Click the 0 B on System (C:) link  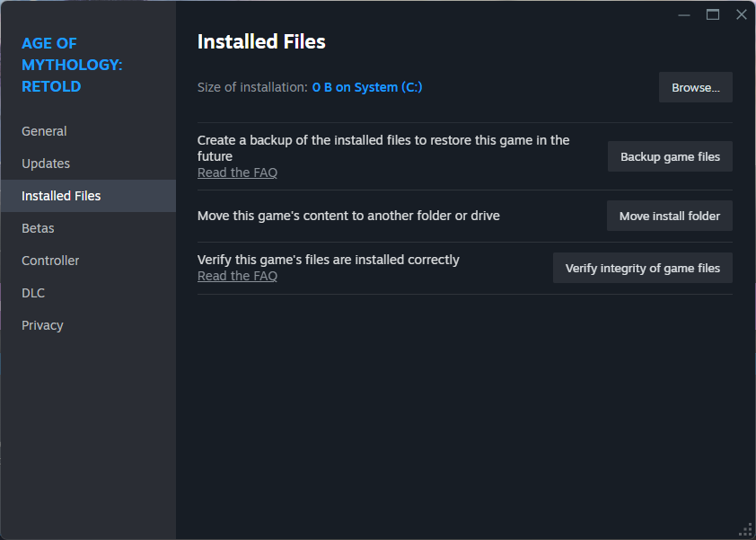coord(367,87)
